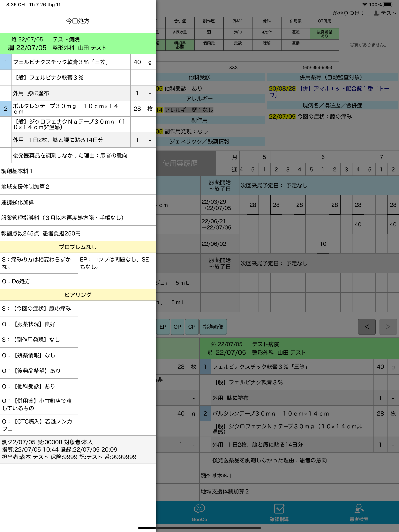Tap S：【今回の症状】膝の痛み entry

[x=39, y=309]
